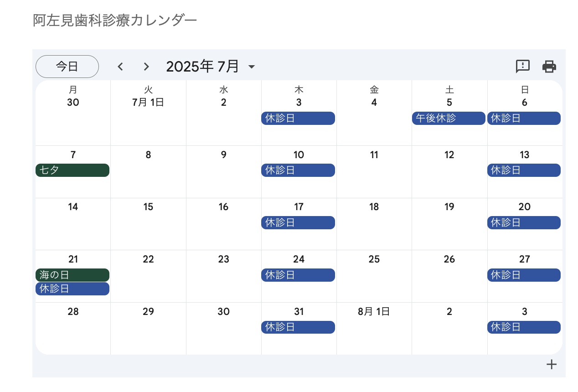Image resolution: width=578 pixels, height=392 pixels.
Task: Open the 七夕 event on July 7
Action: pyautogui.click(x=72, y=170)
